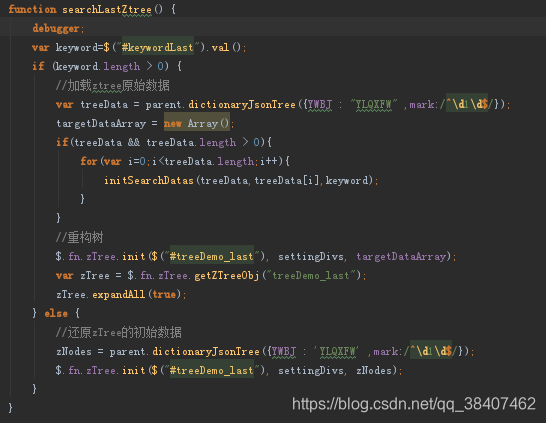The image size is (546, 423).
Task: Click the "#keywordLast" selector string
Action: click(159, 47)
